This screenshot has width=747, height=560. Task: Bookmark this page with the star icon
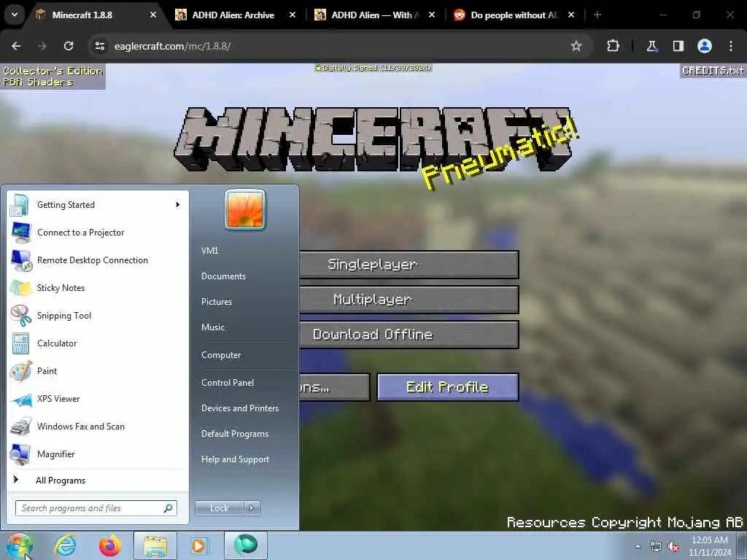576,46
